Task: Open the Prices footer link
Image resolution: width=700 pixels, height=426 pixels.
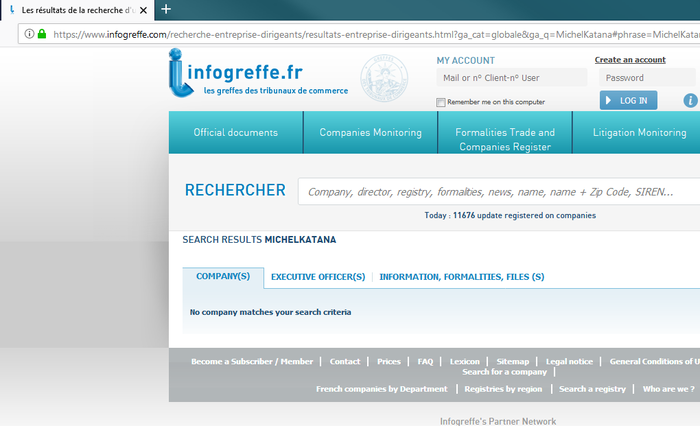Action: click(389, 361)
